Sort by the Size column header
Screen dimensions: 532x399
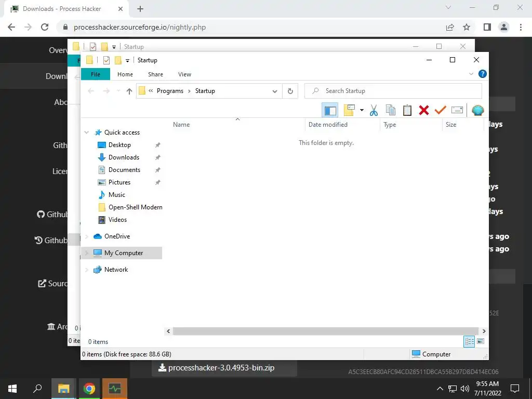point(450,125)
